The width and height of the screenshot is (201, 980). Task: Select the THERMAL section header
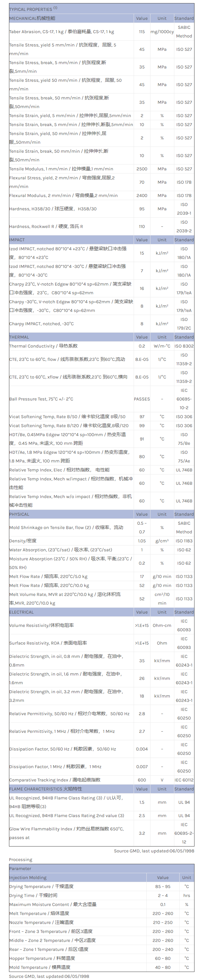[19, 337]
